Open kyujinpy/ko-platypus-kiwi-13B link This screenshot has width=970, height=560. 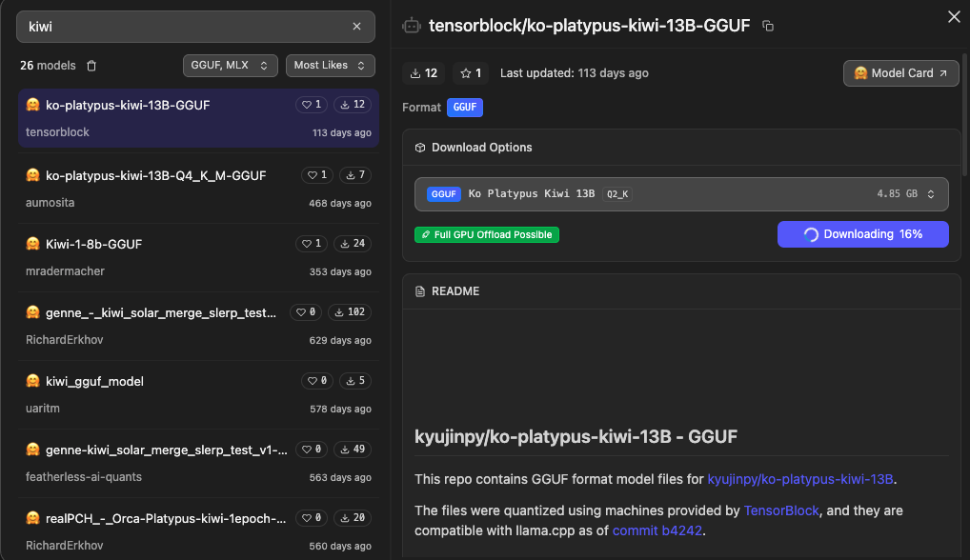click(x=799, y=479)
